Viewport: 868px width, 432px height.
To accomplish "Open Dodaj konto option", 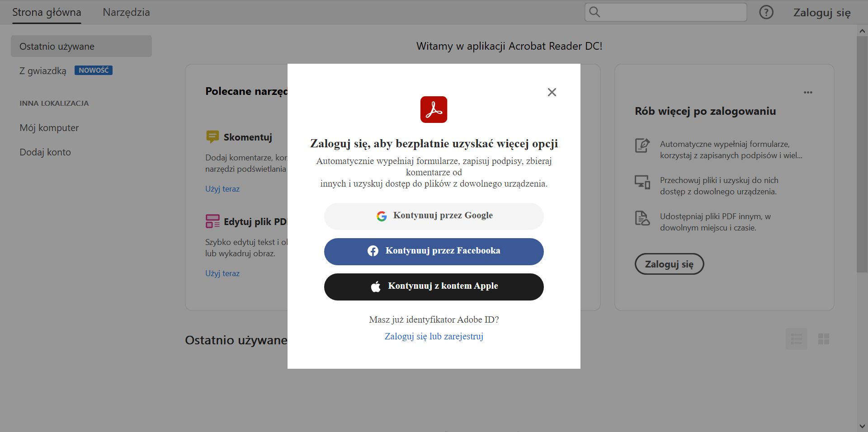I will pyautogui.click(x=45, y=152).
